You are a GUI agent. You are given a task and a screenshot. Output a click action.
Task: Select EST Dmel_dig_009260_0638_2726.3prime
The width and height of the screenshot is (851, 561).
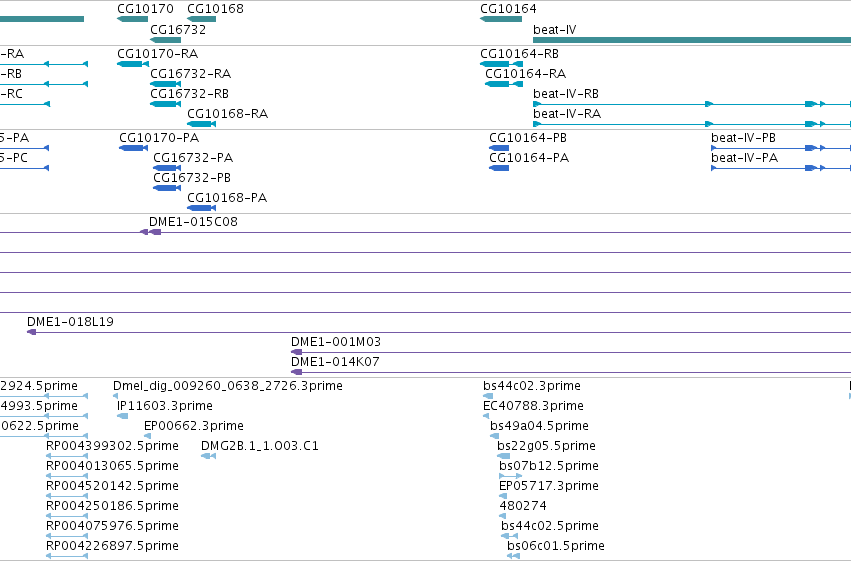[116, 396]
